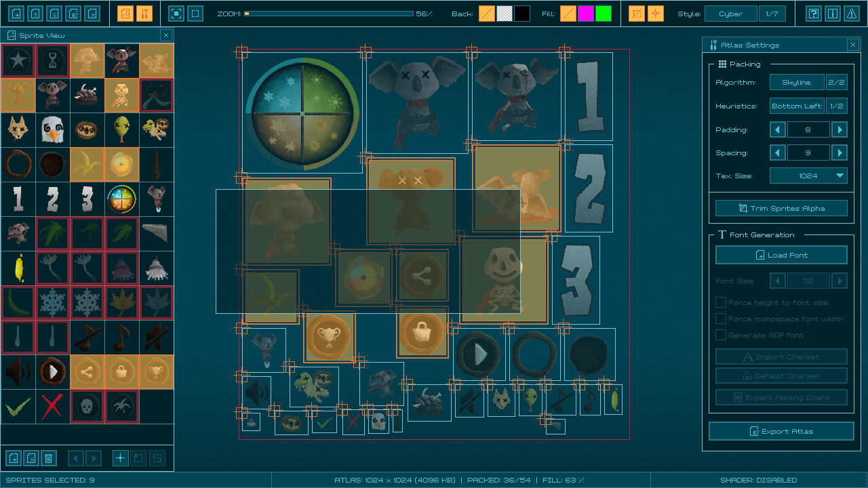
Task: Delete sprites using the trash icon
Action: point(49,458)
